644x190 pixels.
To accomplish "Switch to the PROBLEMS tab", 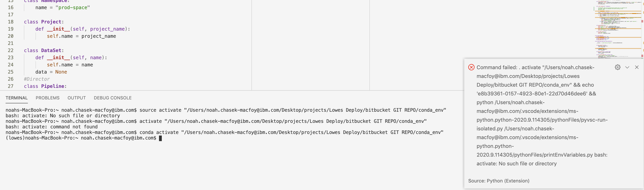I will pos(47,98).
